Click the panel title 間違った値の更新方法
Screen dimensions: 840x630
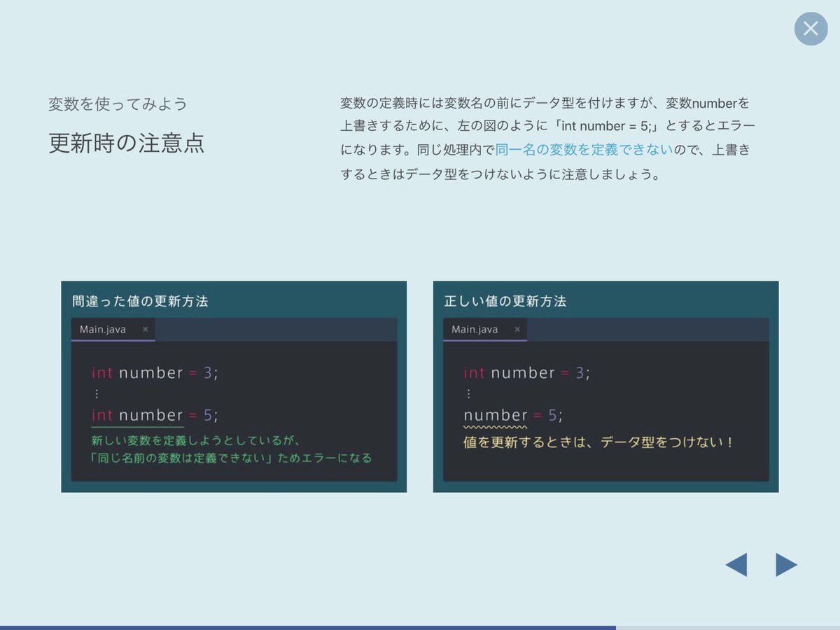pyautogui.click(x=140, y=301)
